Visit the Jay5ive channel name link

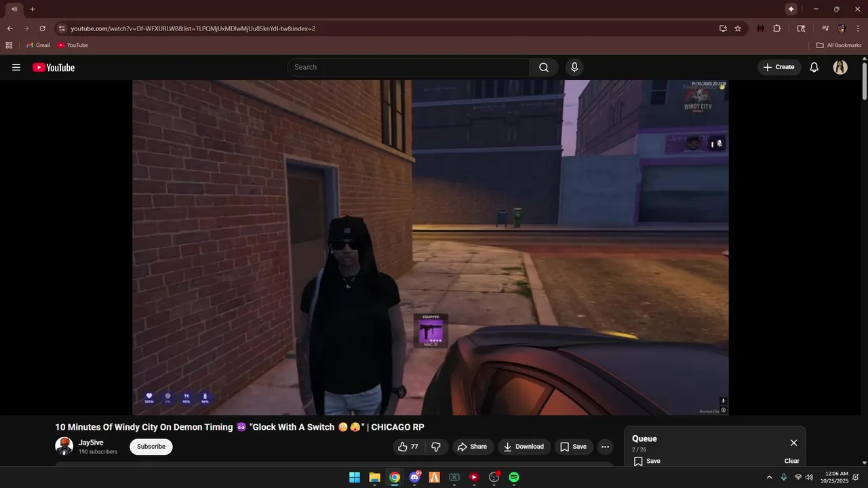(91, 443)
